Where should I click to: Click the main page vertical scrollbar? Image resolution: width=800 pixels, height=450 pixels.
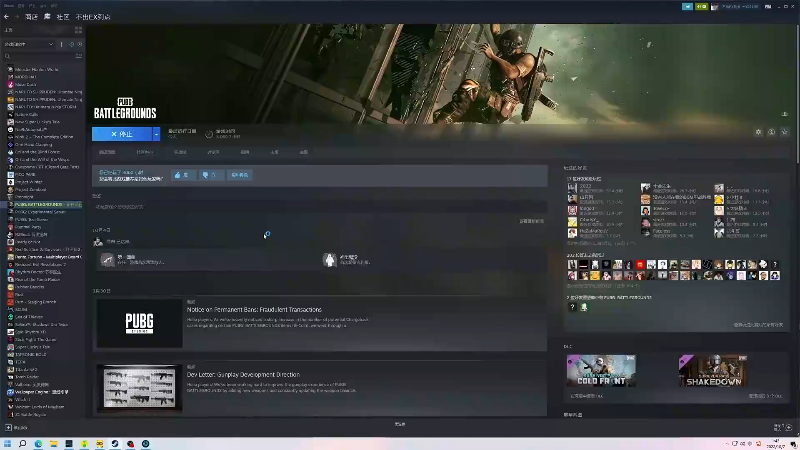point(797,93)
